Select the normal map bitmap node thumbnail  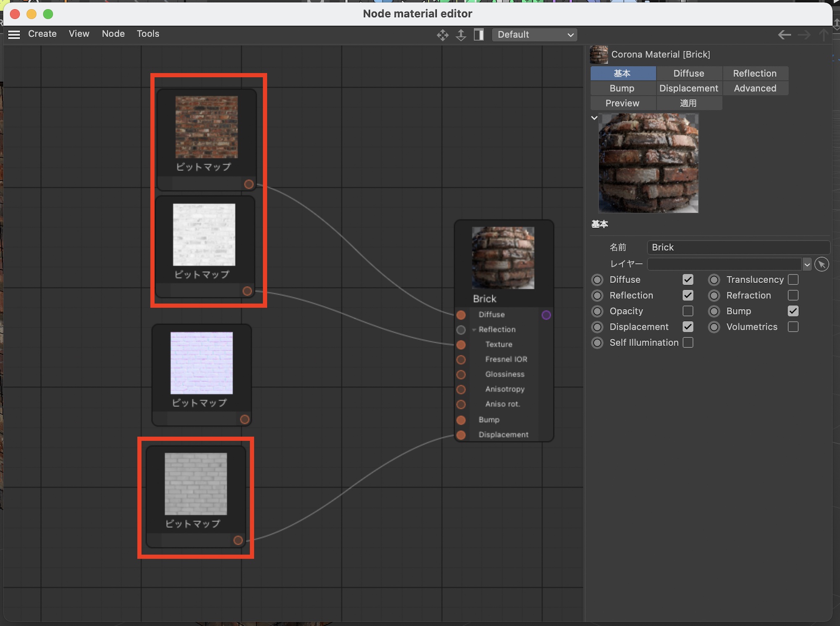tap(202, 363)
